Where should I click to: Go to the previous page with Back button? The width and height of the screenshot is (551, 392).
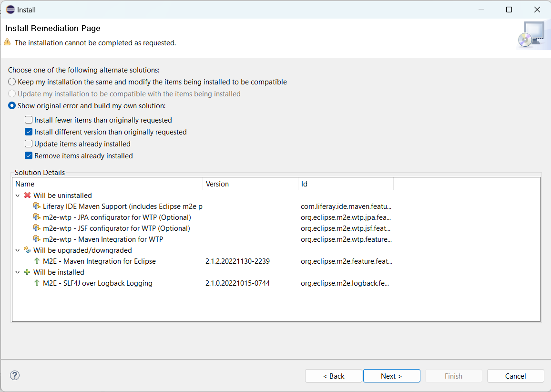coord(334,376)
